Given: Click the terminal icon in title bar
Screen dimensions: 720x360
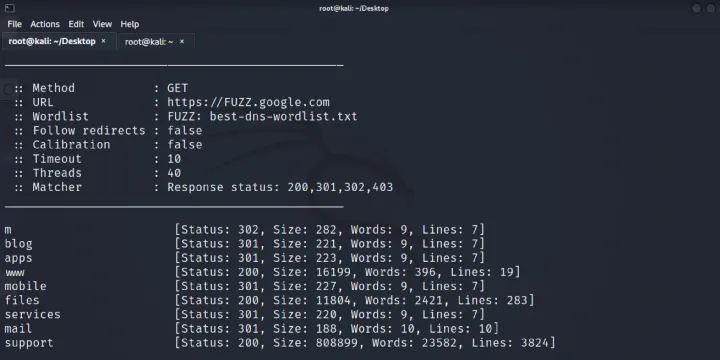Looking at the screenshot, I should click(x=9, y=8).
